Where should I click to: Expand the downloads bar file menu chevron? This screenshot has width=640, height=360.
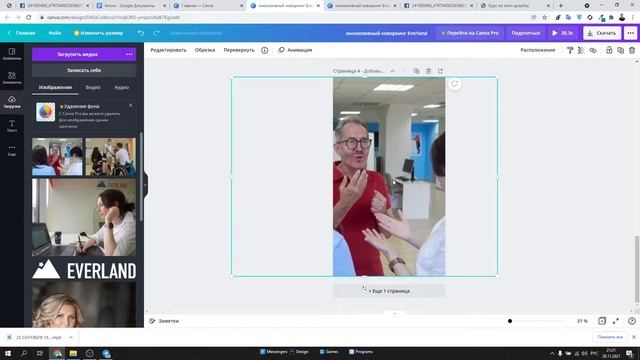(71, 338)
